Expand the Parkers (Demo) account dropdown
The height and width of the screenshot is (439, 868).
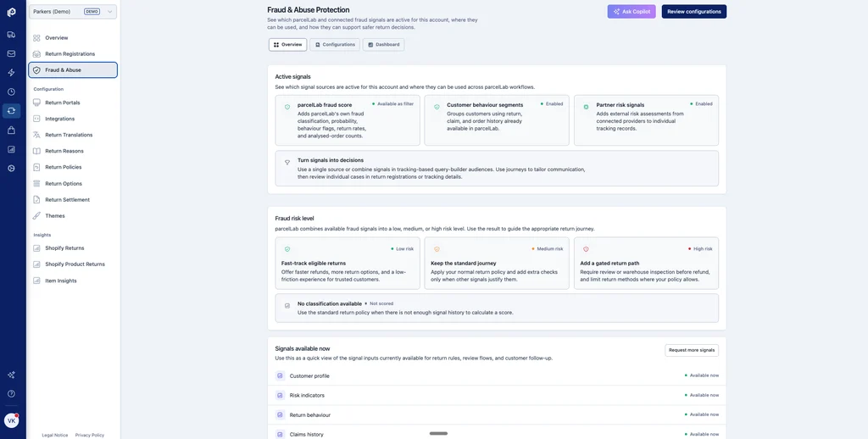73,12
